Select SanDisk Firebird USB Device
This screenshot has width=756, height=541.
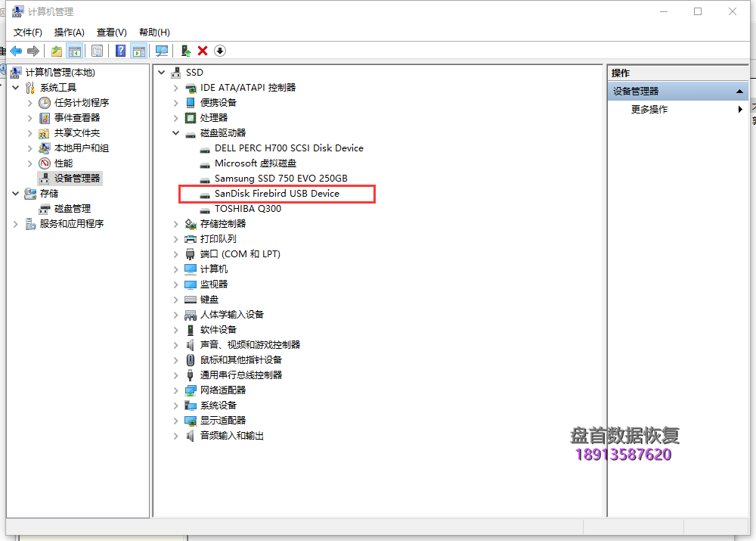click(277, 194)
